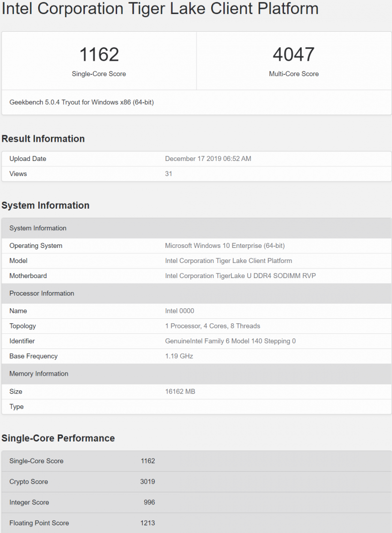
Task: Click the Processor Information header row
Action: (197, 293)
